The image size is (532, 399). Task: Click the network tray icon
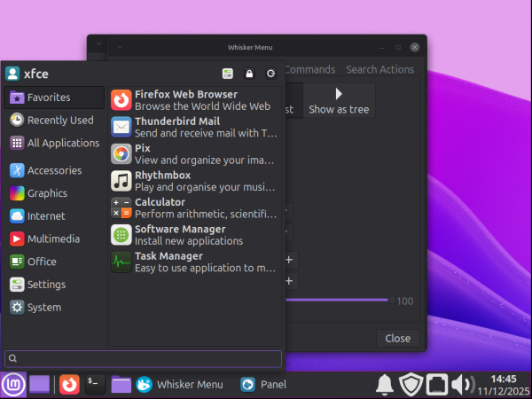[437, 385]
